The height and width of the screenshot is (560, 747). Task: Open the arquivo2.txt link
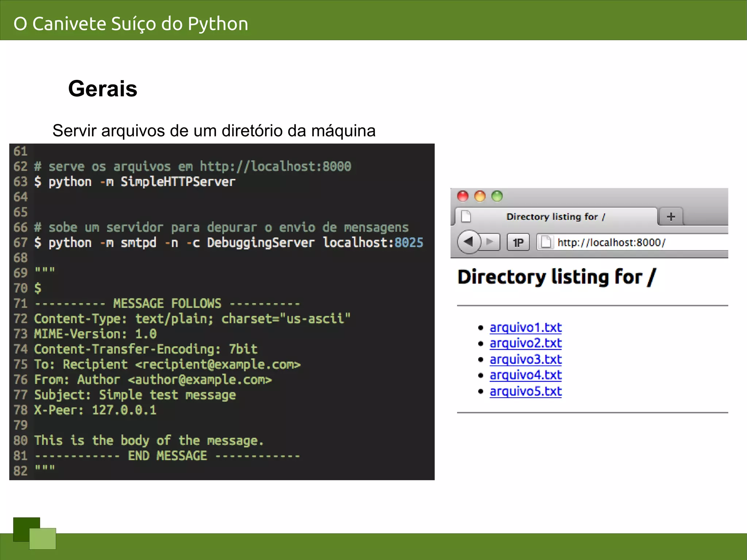click(526, 343)
